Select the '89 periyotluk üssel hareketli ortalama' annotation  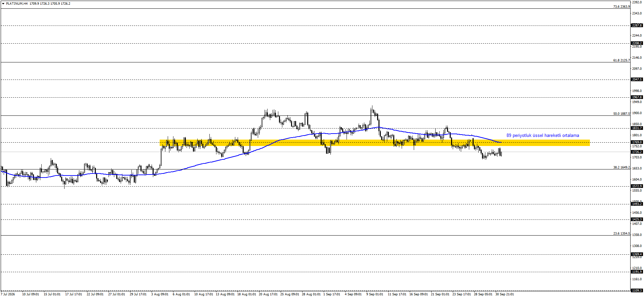click(x=542, y=136)
